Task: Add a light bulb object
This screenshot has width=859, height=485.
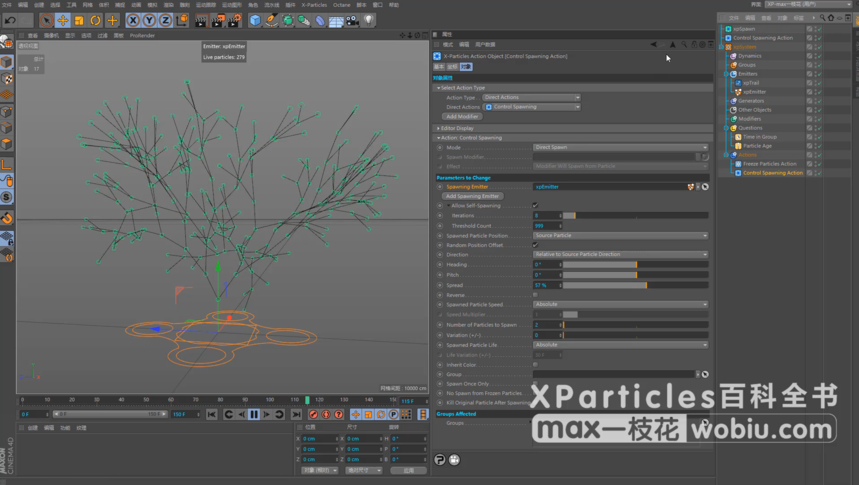Action: click(369, 21)
